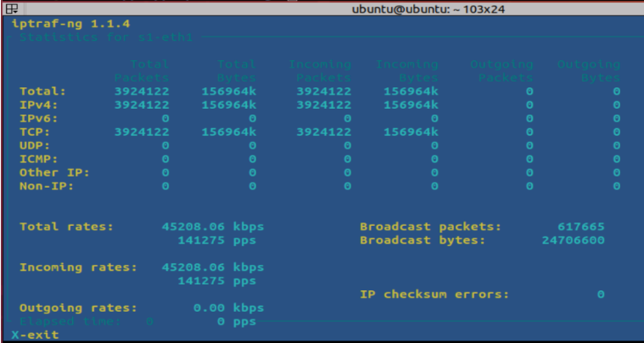The height and width of the screenshot is (343, 644).
Task: Select the 141275 pps value under Incoming rates
Action: pos(217,281)
